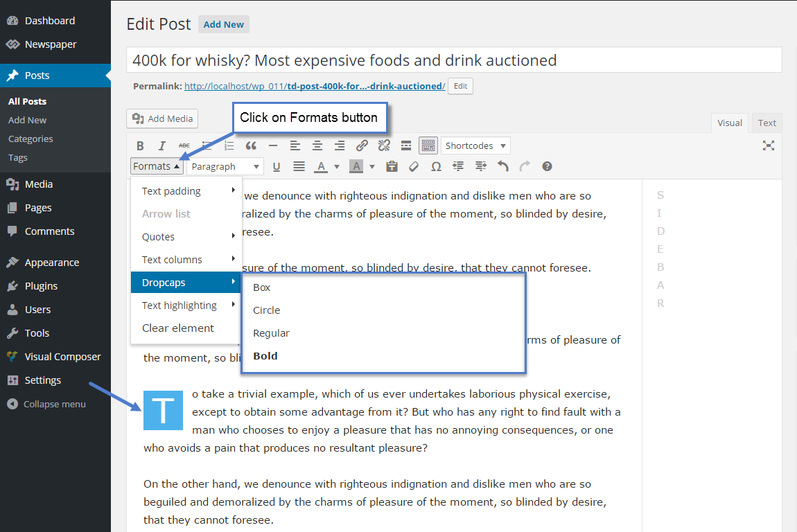Click the post title field
797x532 pixels.
pyautogui.click(x=454, y=60)
